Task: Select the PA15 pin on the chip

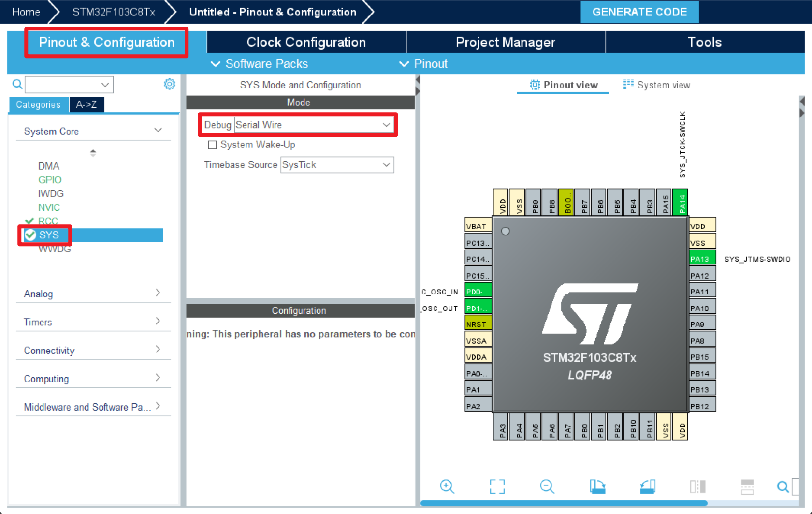Action: click(x=665, y=202)
